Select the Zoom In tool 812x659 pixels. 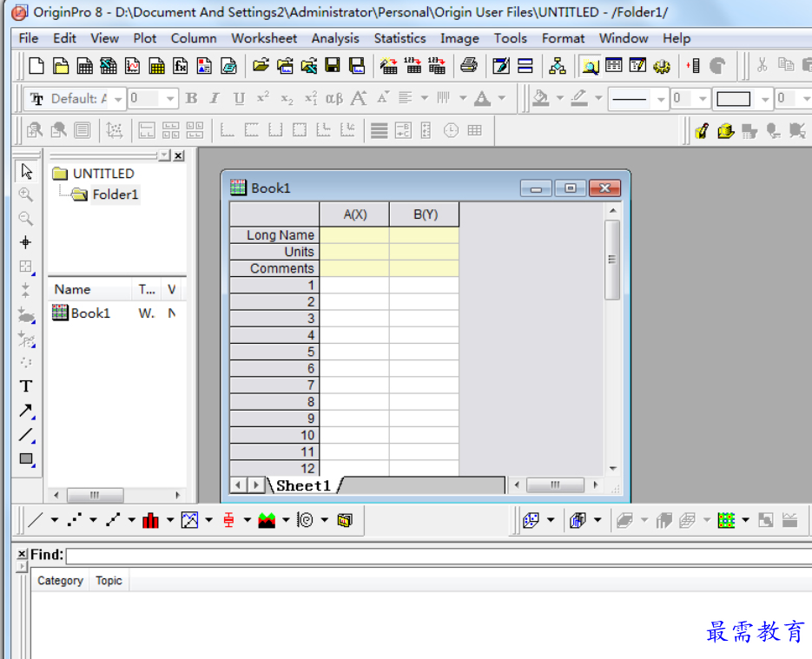26,195
